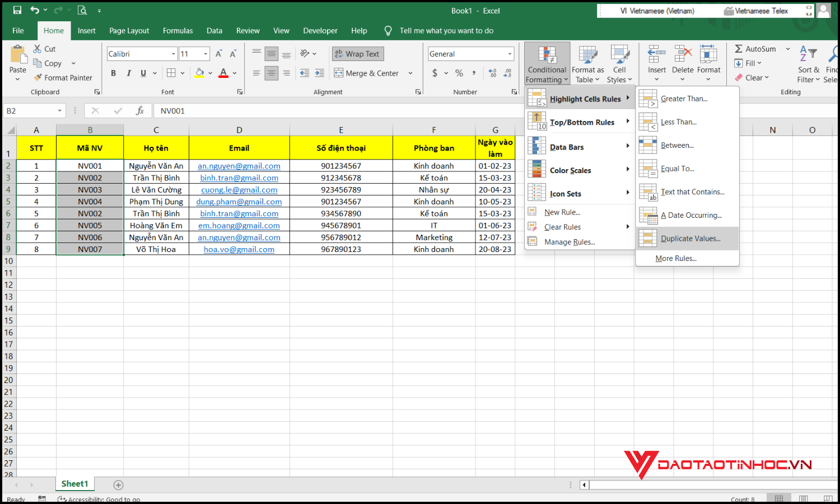Click the Delete cells icon

[x=683, y=54]
